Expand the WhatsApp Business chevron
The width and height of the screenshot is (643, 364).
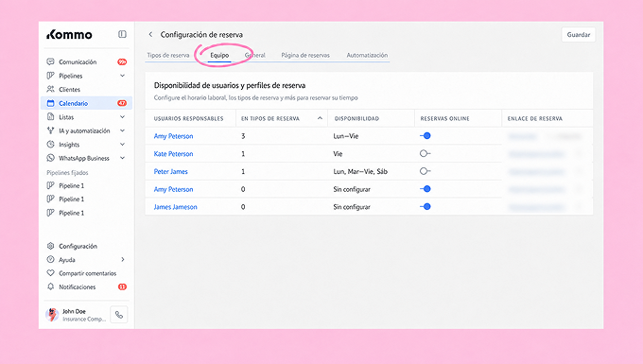122,158
